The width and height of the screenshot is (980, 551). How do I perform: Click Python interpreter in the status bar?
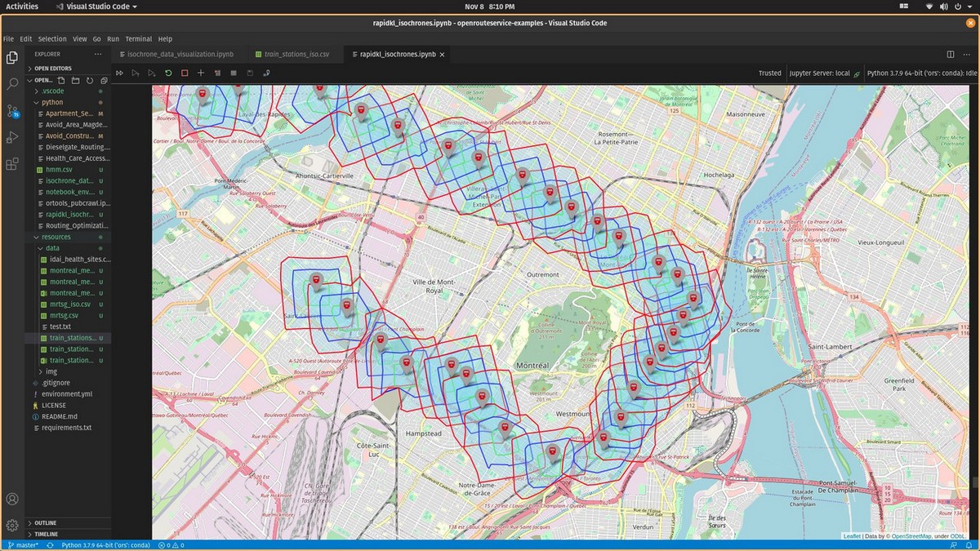tap(105, 544)
